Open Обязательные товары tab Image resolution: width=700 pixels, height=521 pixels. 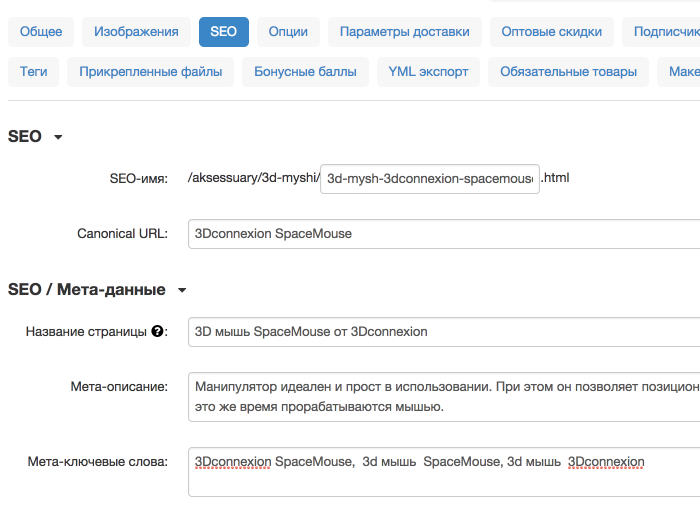pos(568,72)
